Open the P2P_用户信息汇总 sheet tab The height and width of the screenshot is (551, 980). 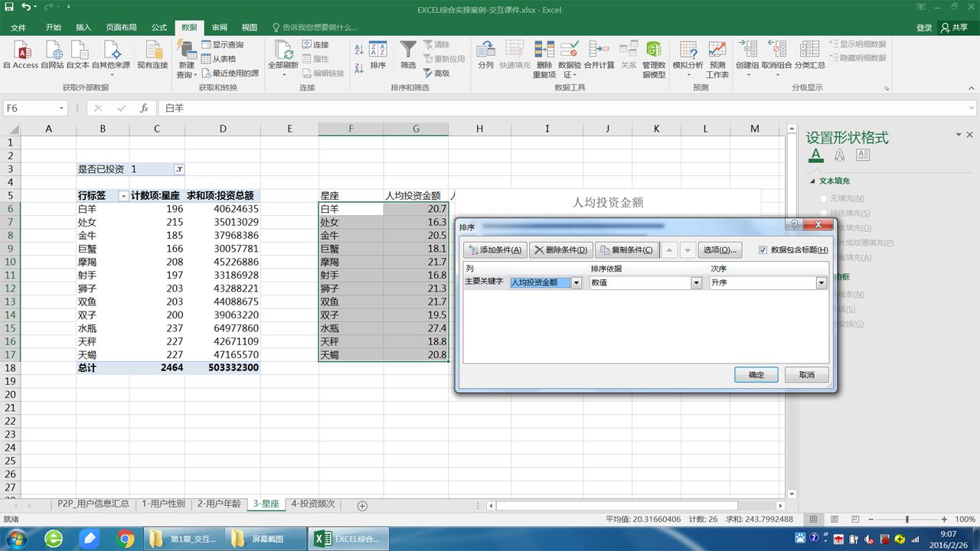[93, 504]
